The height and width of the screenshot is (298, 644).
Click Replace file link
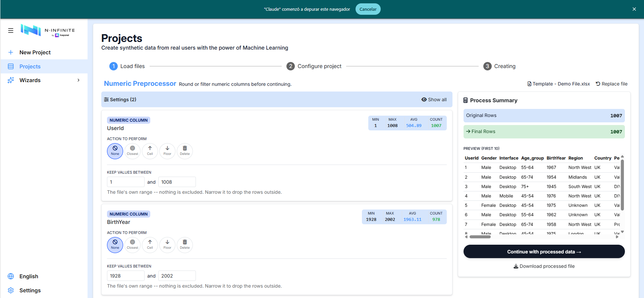(611, 84)
